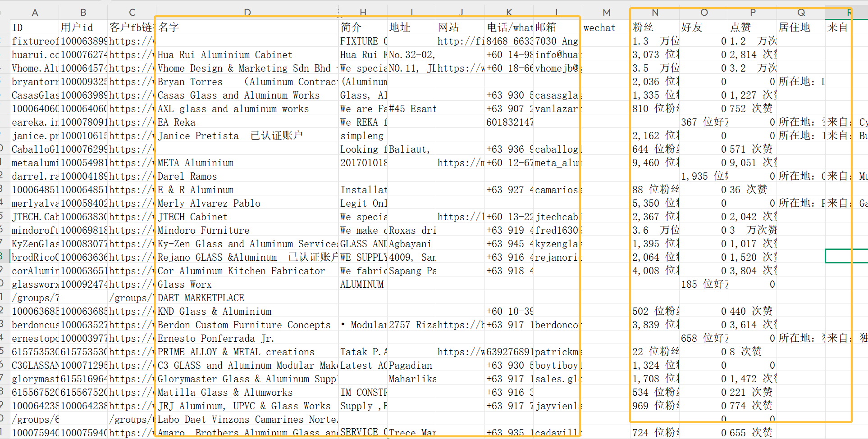The image size is (868, 439).
Task: Select cell 'Casas Glass and Aluminum Works'
Action: [247, 95]
